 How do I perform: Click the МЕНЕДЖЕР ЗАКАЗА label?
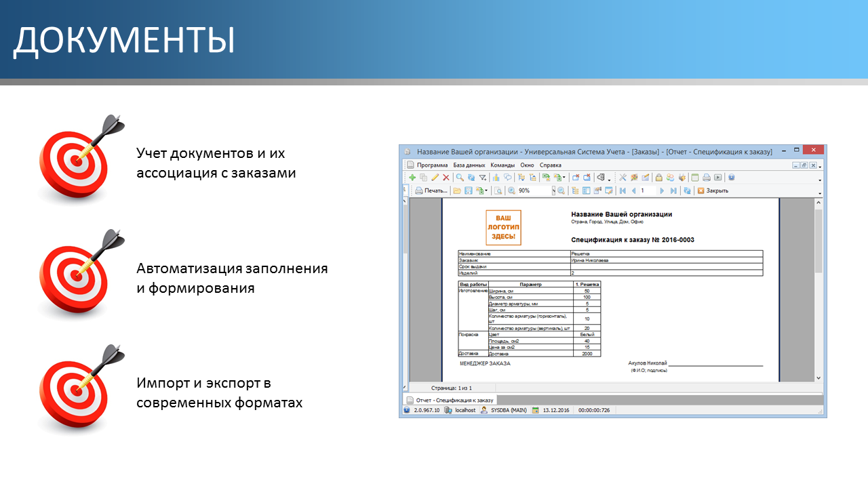pos(486,363)
